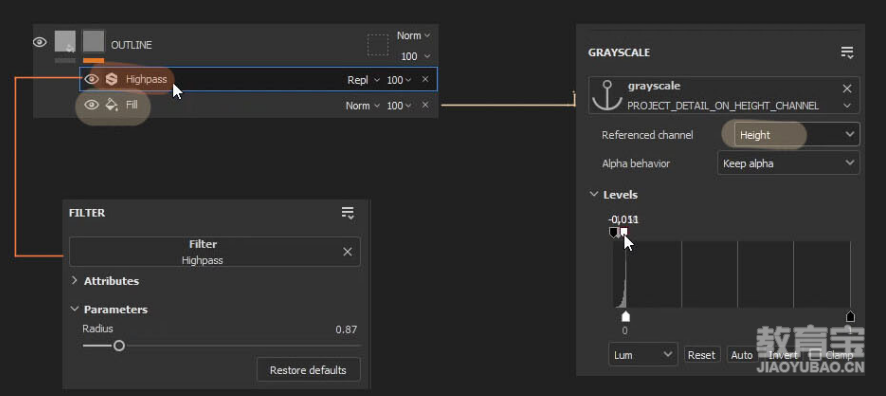This screenshot has width=886, height=396.
Task: Open the Lum channel dropdown
Action: [642, 355]
